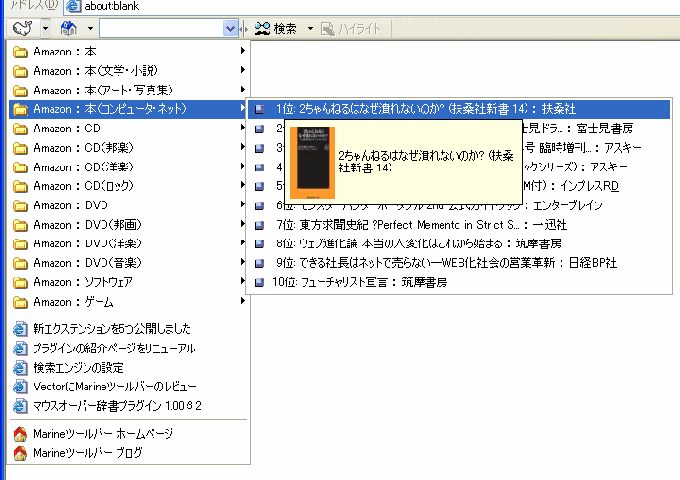The width and height of the screenshot is (680, 480).
Task: Click the submenu arrow of Amazon：CD(邦楽)
Action: click(x=242, y=147)
